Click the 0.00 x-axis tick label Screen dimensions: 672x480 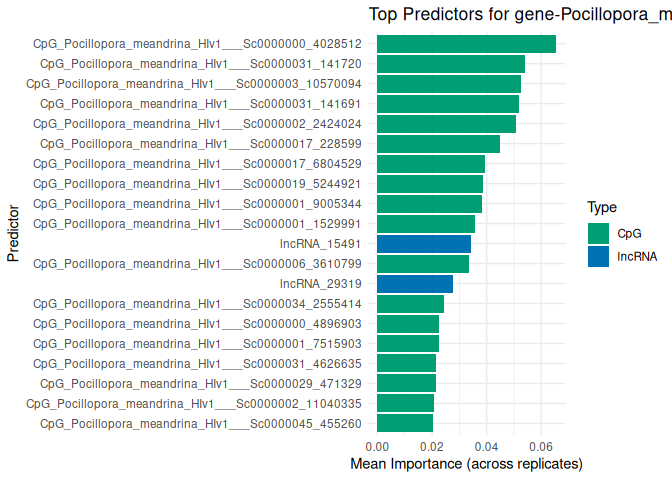377,445
